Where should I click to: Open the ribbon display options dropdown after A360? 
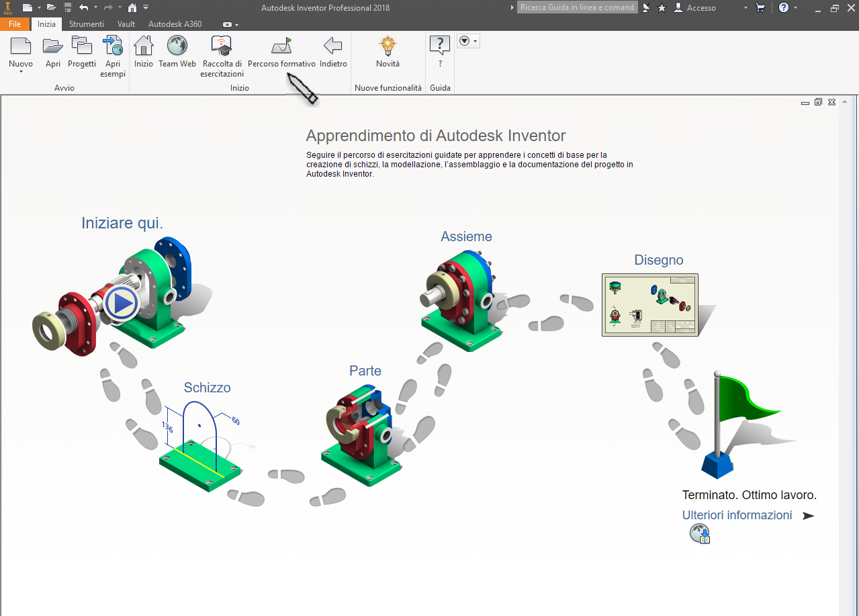230,24
